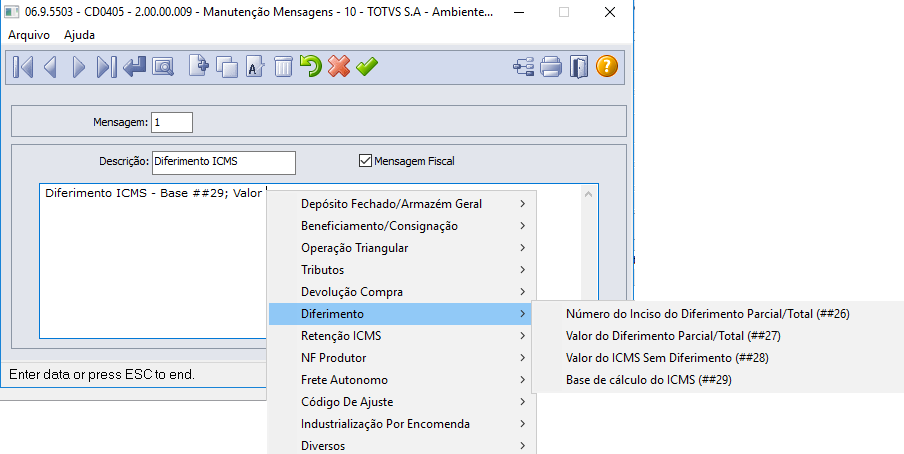Modify record icon with letter A
Viewport: 904px width, 454px height.
pos(255,67)
